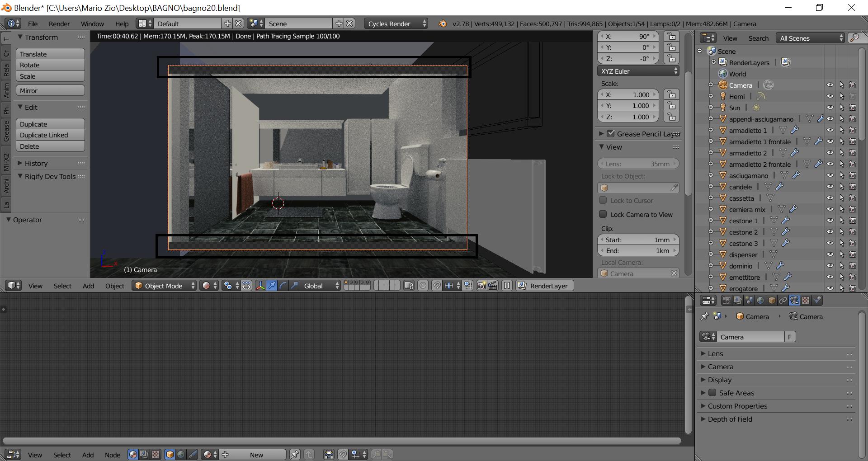The height and width of the screenshot is (461, 868).
Task: Switch to the Texture properties tab
Action: pos(806,300)
